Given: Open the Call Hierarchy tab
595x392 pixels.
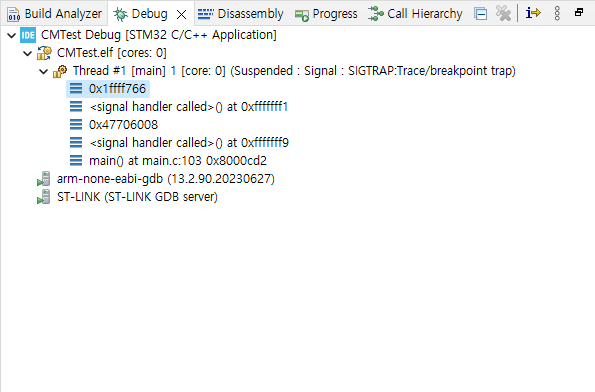Looking at the screenshot, I should tap(415, 14).
